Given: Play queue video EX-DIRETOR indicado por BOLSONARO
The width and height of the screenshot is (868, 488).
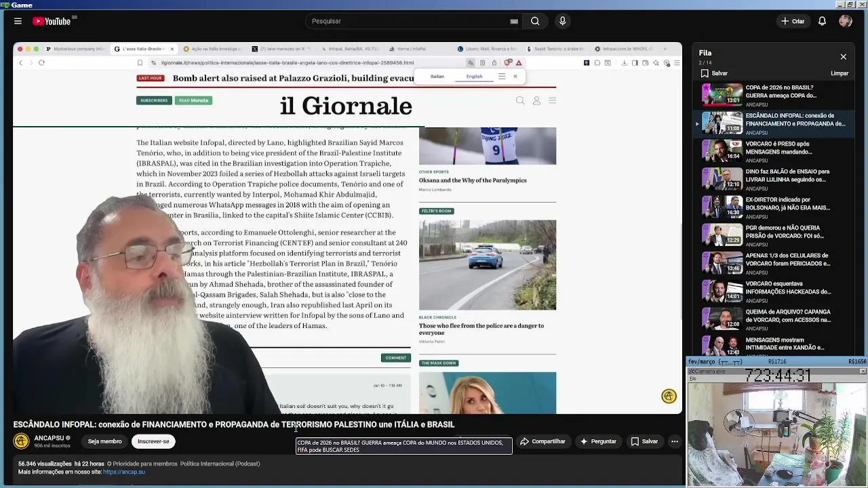Looking at the screenshot, I should [x=775, y=207].
